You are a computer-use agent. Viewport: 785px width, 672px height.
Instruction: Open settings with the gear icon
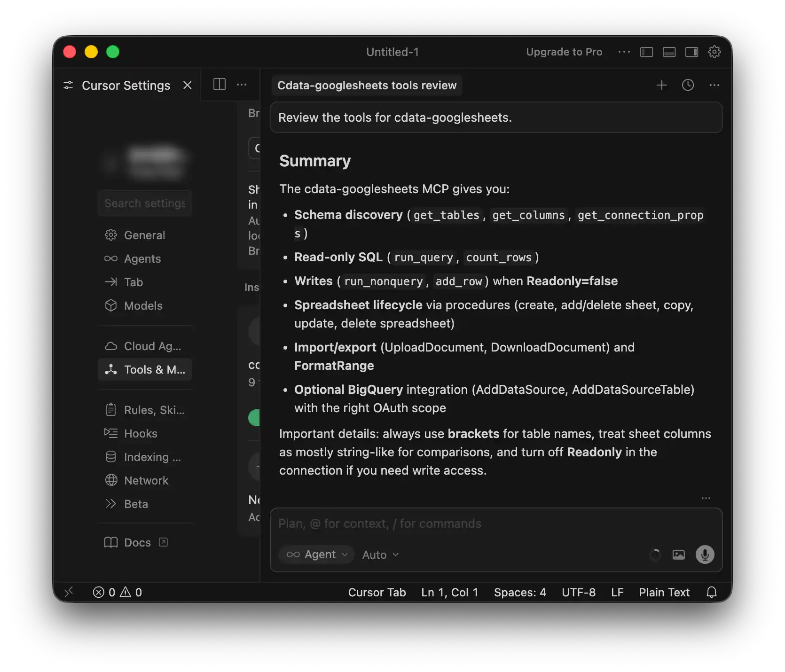coord(714,52)
